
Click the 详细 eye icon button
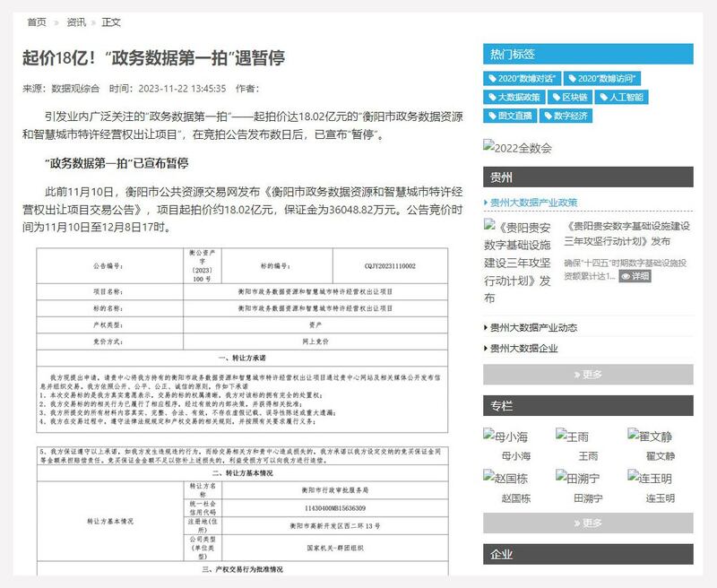pos(635,276)
